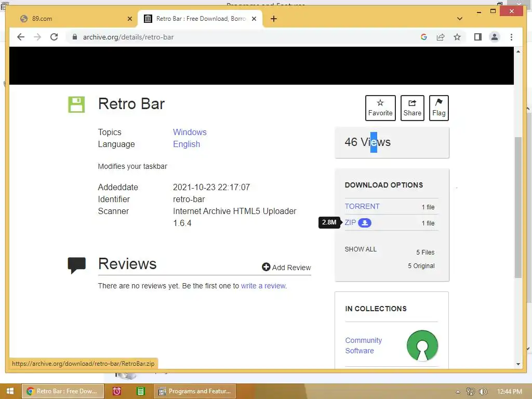The height and width of the screenshot is (399, 532).
Task: Open the Community Software collection link
Action: coord(363,345)
